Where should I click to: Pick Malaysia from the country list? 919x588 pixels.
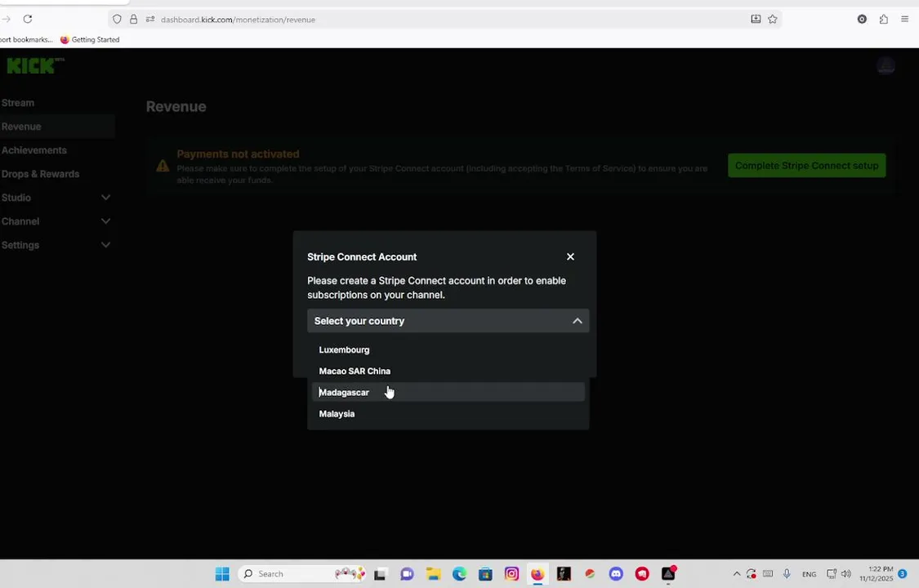pos(448,413)
